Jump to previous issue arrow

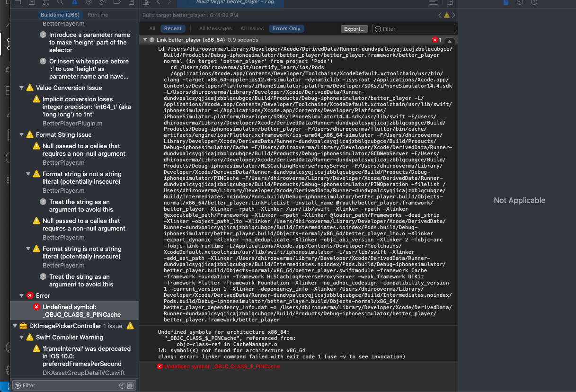point(440,15)
